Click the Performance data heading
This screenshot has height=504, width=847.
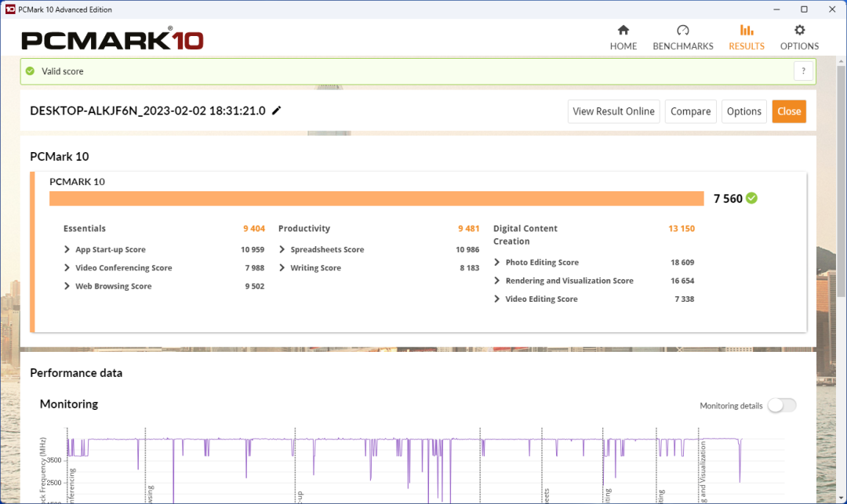(76, 373)
